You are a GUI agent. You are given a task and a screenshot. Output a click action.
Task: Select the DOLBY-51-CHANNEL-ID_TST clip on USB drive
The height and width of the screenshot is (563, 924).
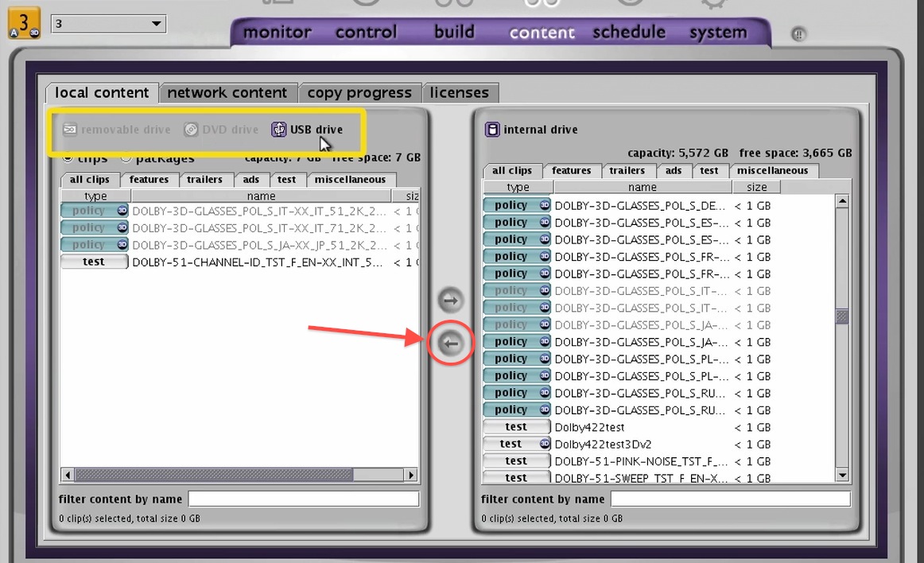257,262
